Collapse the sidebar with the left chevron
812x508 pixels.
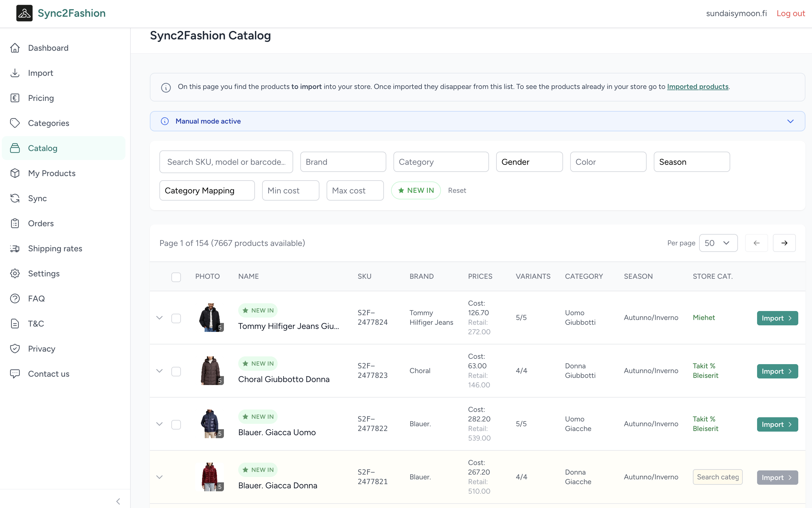118,501
